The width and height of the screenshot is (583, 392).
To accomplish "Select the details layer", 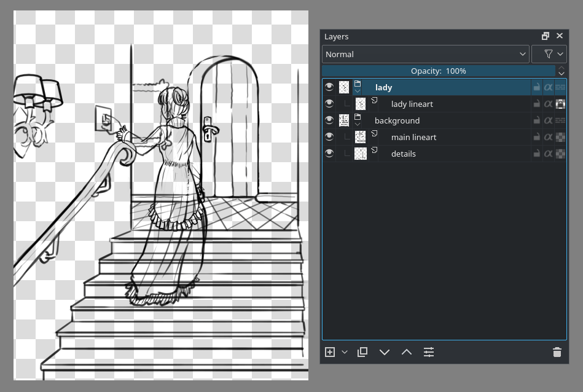I will [x=404, y=154].
